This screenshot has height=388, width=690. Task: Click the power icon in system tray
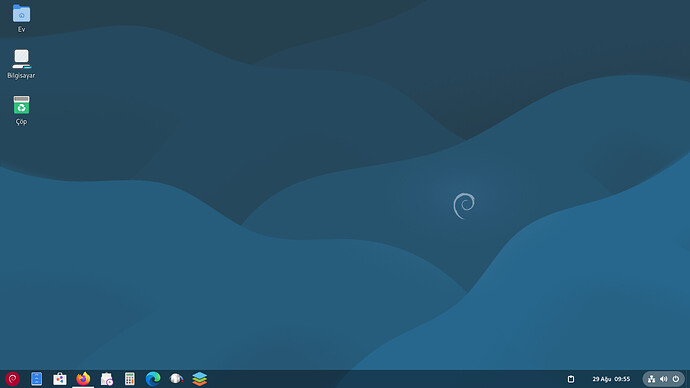click(676, 379)
